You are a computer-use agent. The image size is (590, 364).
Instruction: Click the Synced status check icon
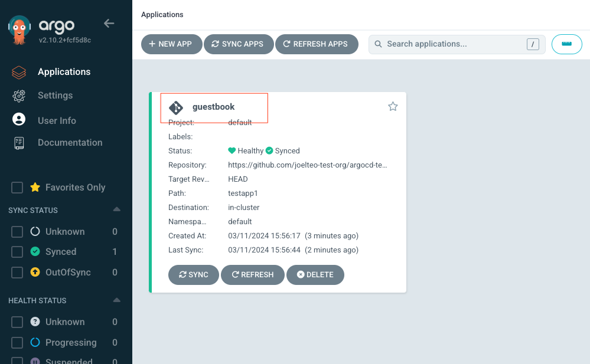click(269, 150)
